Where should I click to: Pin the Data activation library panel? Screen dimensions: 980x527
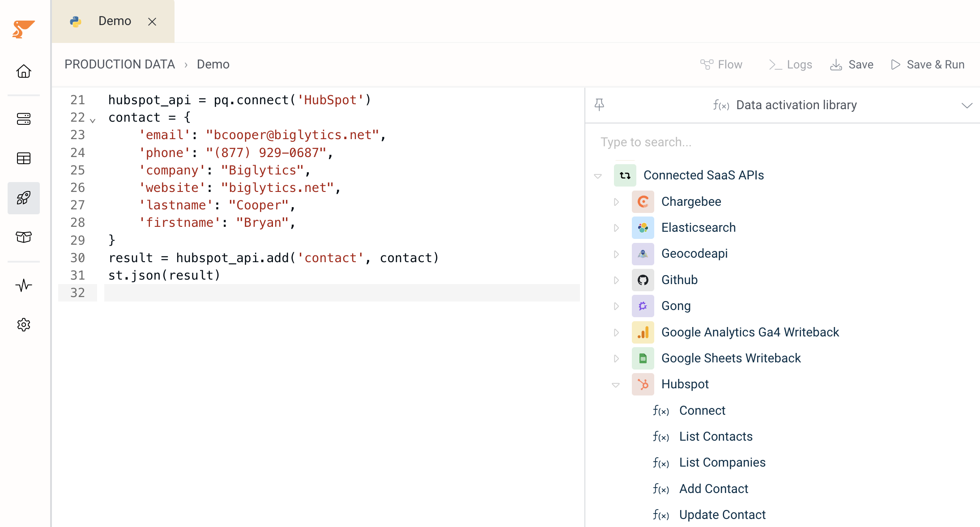(x=599, y=105)
